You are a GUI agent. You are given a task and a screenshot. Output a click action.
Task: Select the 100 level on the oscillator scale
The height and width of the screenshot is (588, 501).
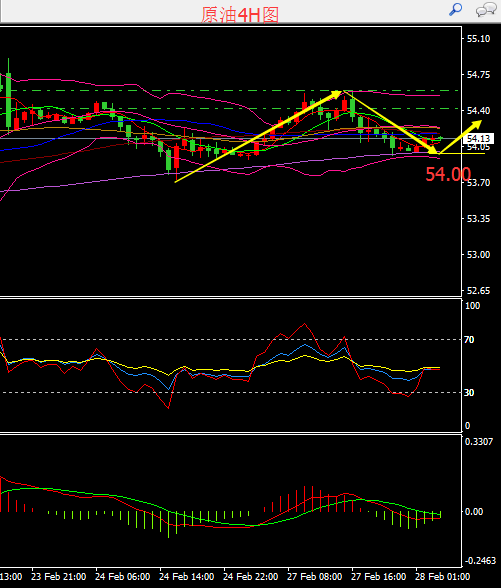coord(472,306)
